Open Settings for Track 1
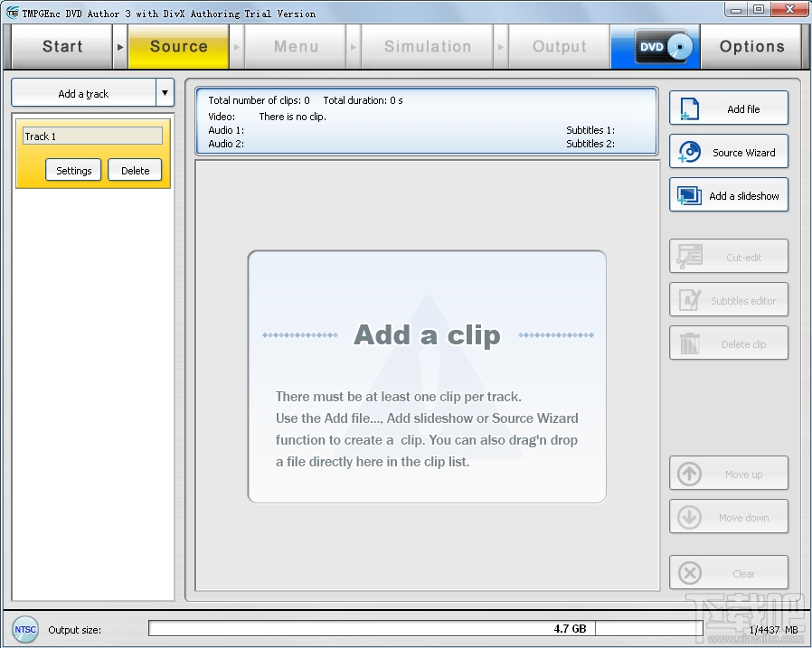The height and width of the screenshot is (648, 812). [73, 170]
